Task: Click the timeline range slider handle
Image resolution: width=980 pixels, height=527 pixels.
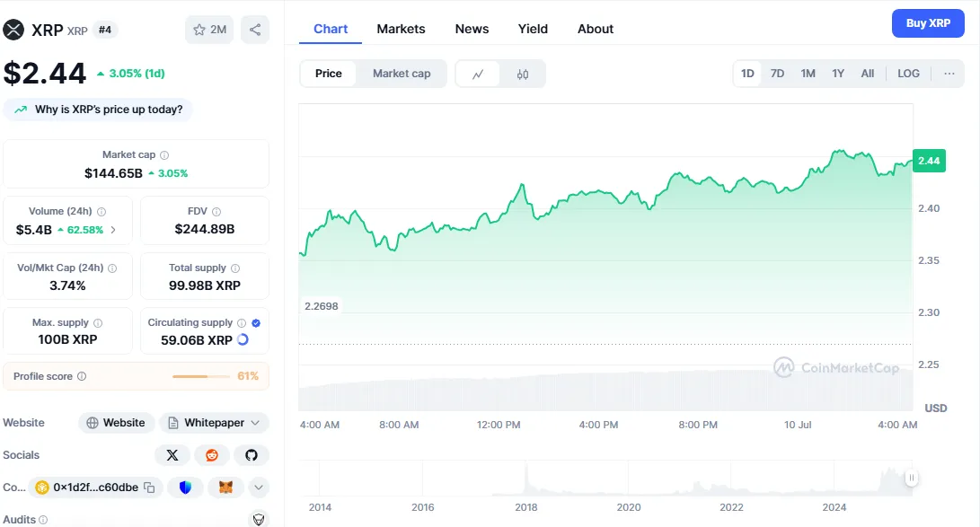Action: 911,479
